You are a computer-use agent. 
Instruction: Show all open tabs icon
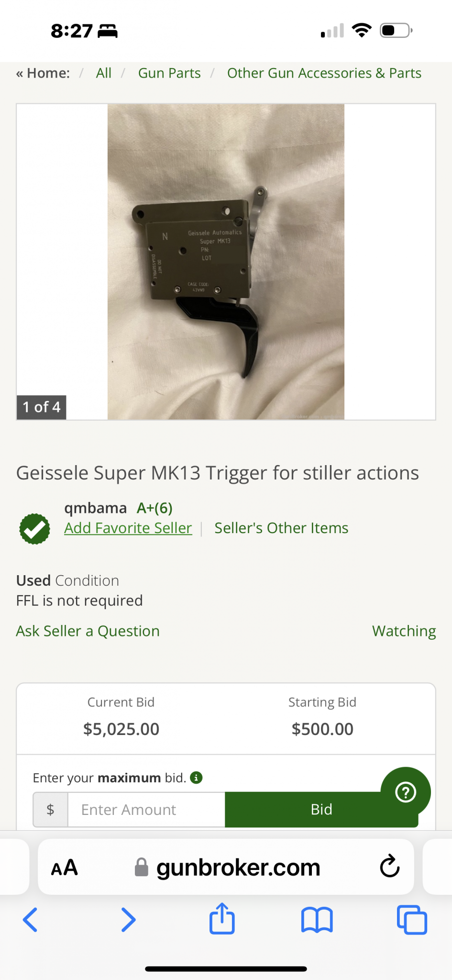412,920
